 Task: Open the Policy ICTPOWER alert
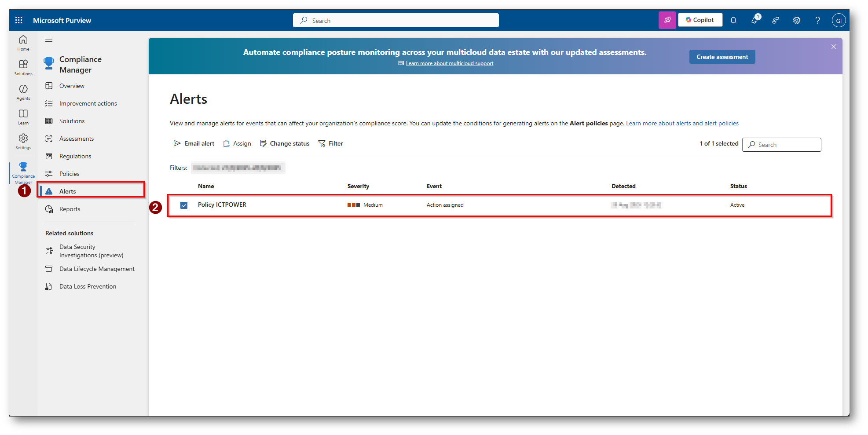[222, 205]
